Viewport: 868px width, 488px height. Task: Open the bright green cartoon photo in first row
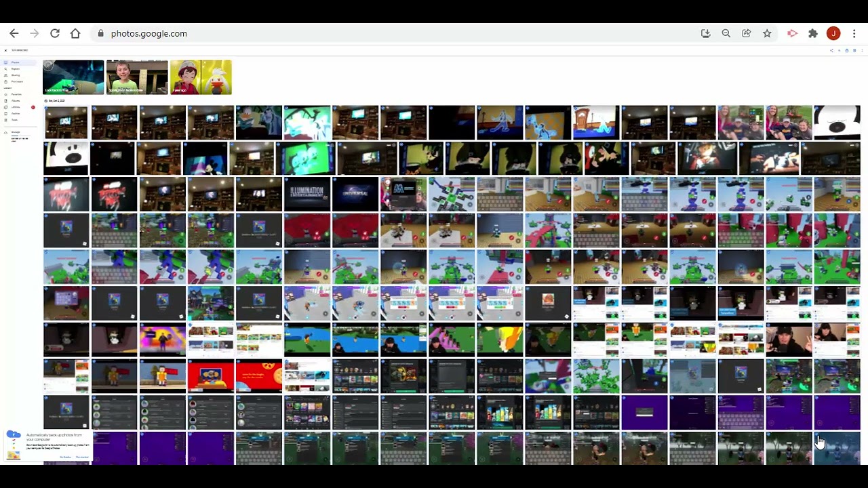pos(307,123)
